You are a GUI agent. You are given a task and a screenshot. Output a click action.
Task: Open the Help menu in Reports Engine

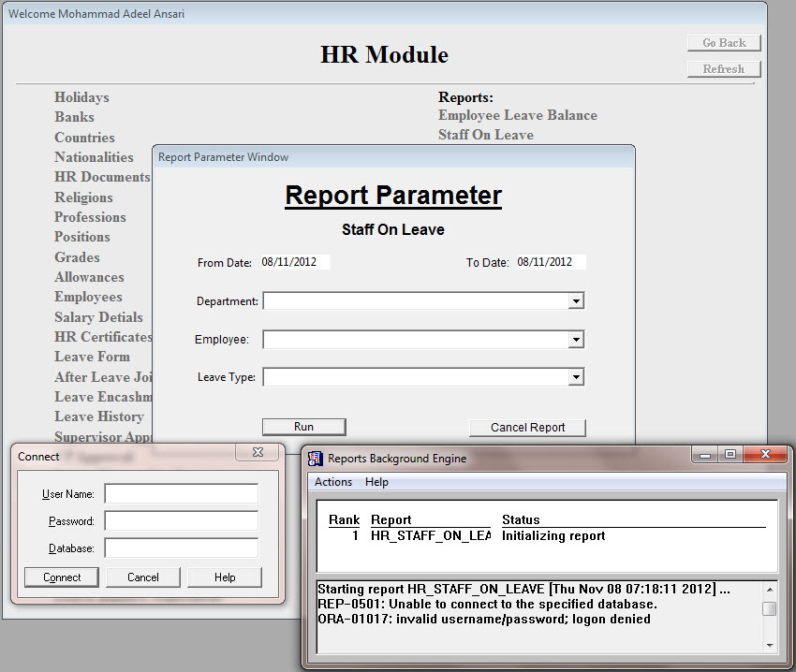tap(376, 482)
